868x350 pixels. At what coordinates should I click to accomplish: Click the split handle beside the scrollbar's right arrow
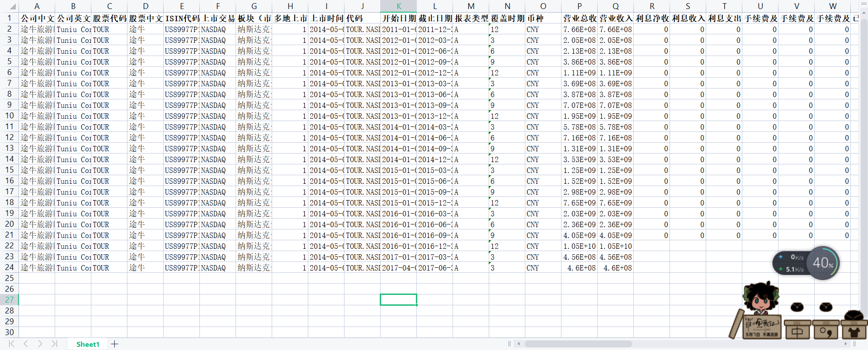pos(854,344)
